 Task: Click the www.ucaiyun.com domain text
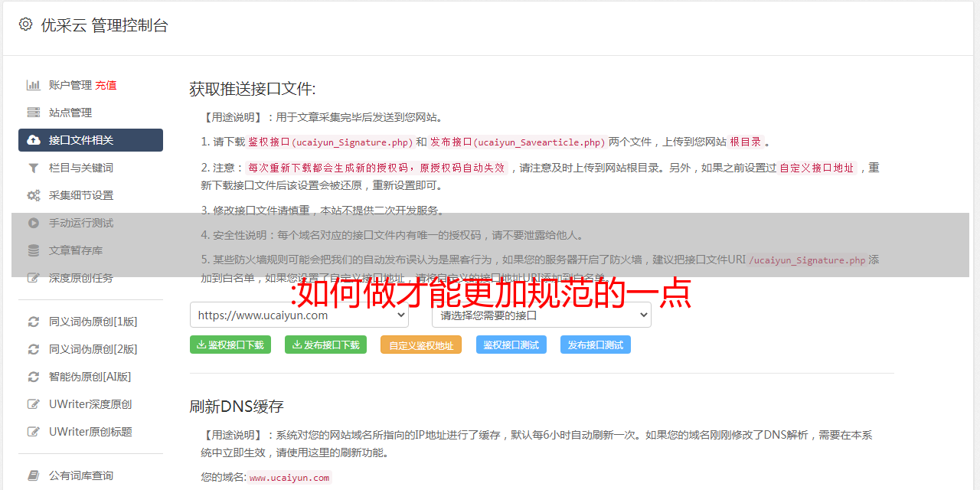click(x=289, y=478)
